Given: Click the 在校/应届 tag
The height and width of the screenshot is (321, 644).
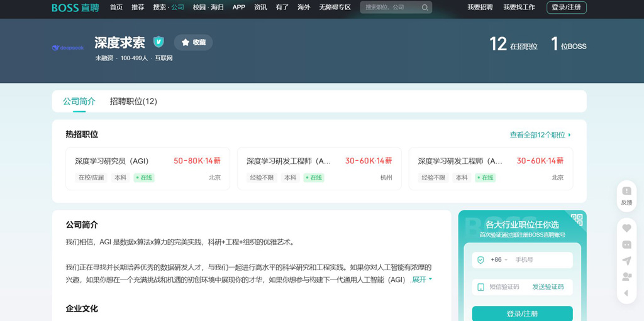Looking at the screenshot, I should 91,178.
